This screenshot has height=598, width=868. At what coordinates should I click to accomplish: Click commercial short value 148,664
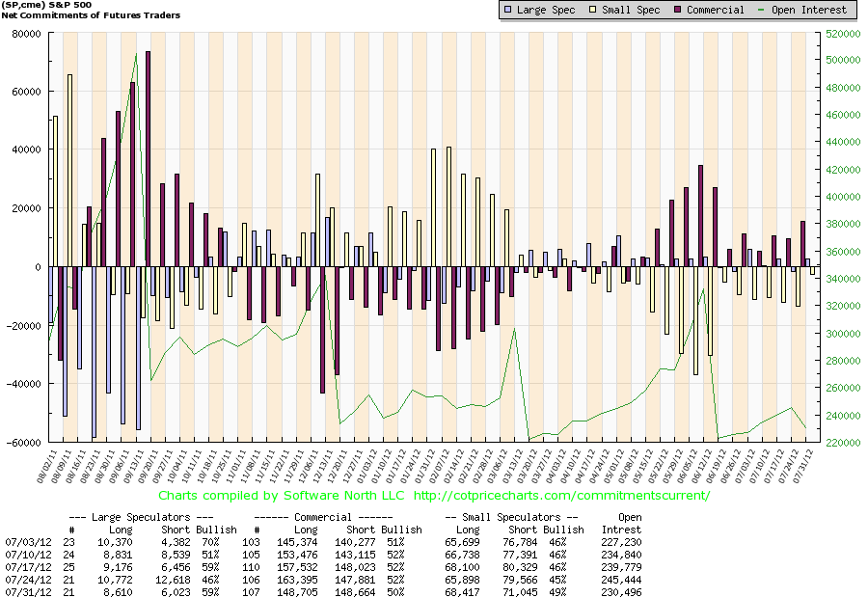[355, 592]
